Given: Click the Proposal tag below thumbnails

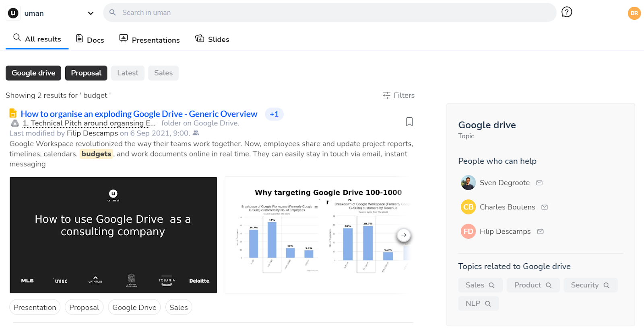Looking at the screenshot, I should (84, 307).
